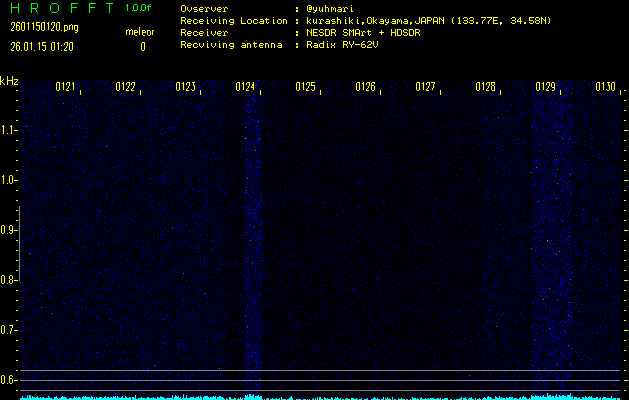This screenshot has width=629, height=400.
Task: Click the 26.01.15 01:20 timestamp
Action: [43, 46]
